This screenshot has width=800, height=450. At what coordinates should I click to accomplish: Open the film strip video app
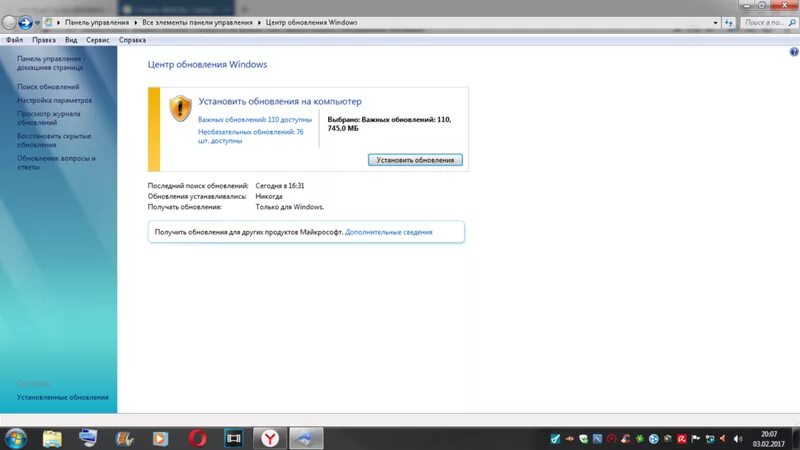point(234,438)
